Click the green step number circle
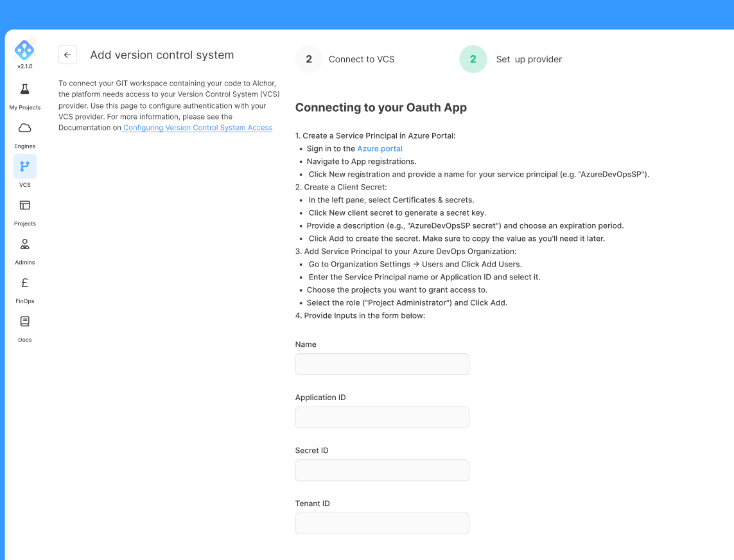 pos(473,59)
